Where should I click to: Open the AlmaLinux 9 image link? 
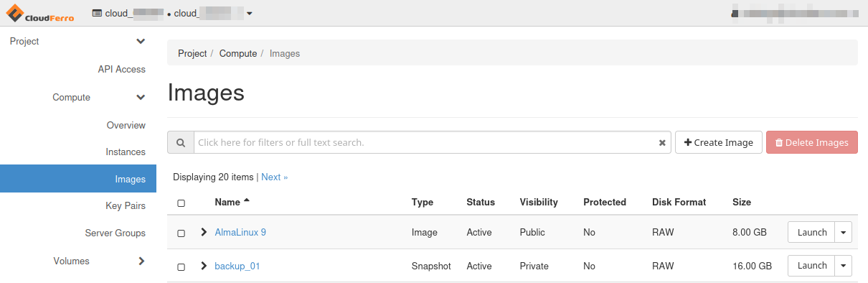tap(240, 232)
